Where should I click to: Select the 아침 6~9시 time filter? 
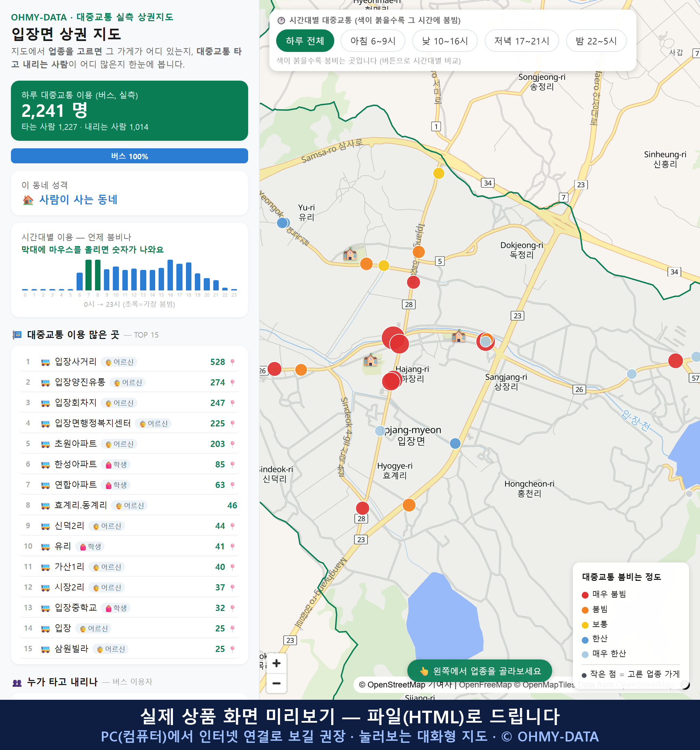(373, 41)
